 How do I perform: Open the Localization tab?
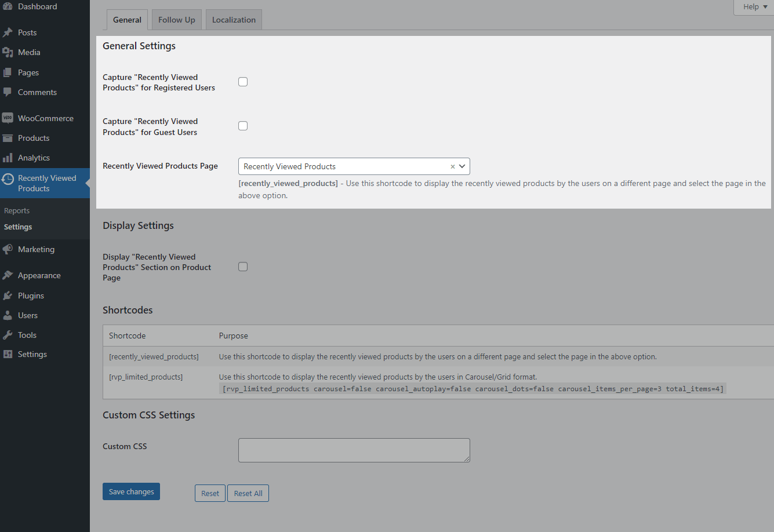(x=233, y=19)
